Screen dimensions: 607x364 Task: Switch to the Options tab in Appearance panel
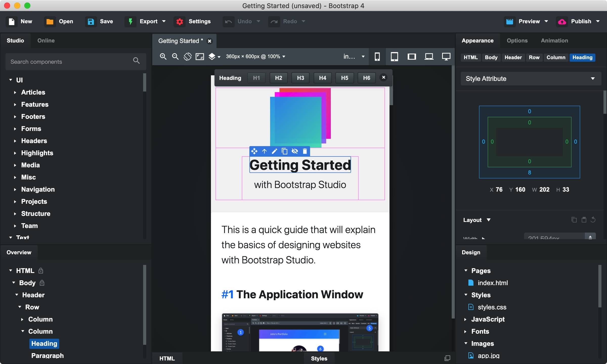517,40
